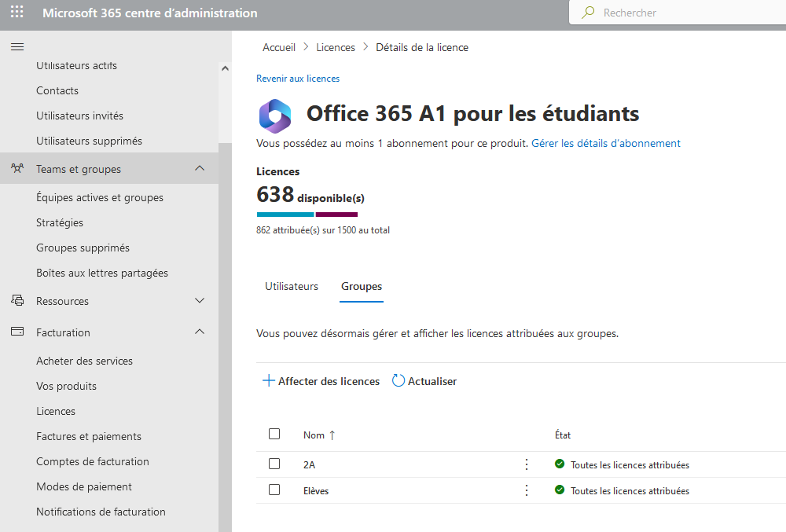
Task: Go to Stratégies in sidebar
Action: (x=60, y=222)
